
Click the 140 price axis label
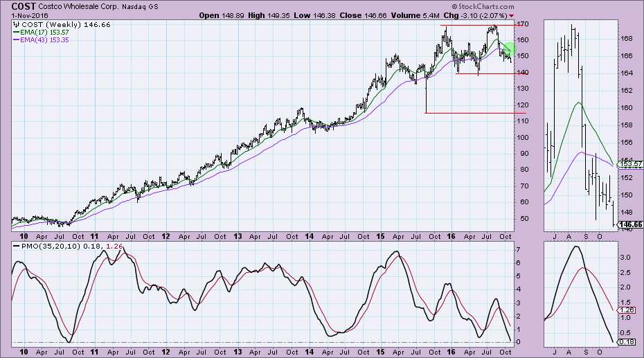(523, 73)
